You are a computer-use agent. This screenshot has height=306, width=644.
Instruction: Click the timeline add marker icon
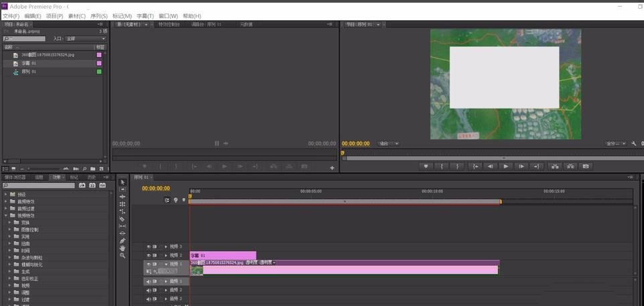click(x=184, y=200)
